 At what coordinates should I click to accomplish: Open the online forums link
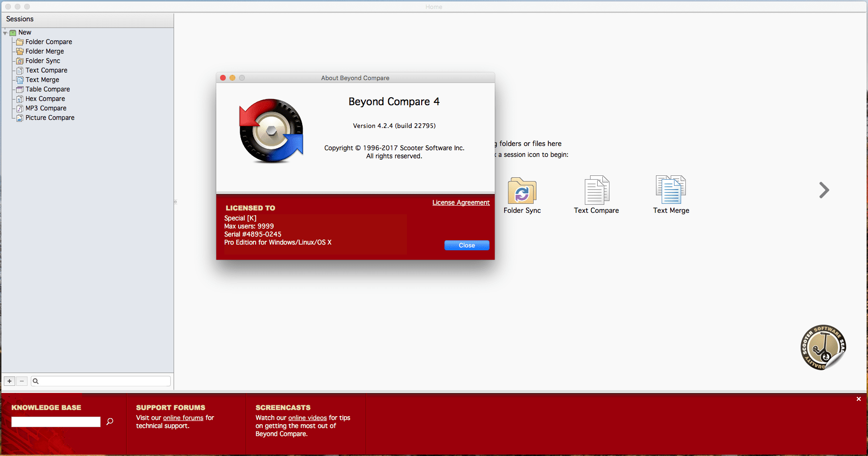183,418
